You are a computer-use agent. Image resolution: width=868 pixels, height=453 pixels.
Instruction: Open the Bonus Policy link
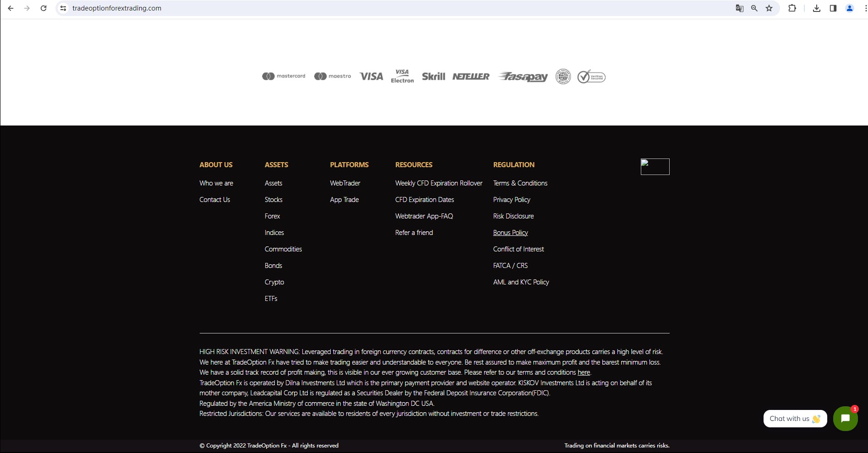510,233
